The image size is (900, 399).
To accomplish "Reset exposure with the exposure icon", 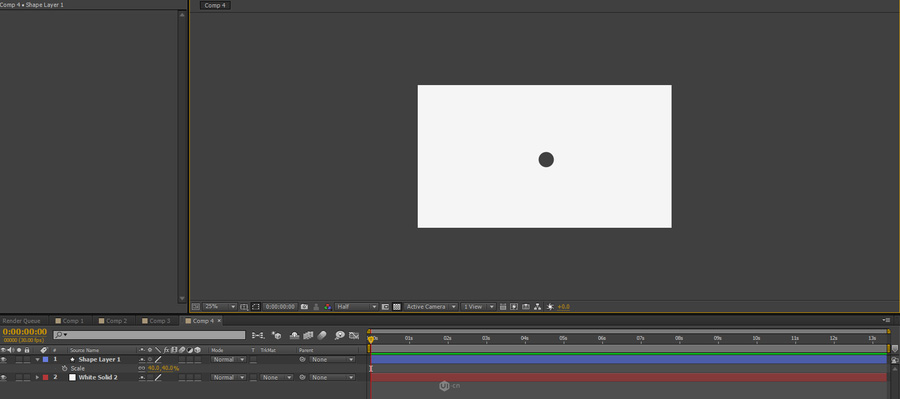I will tap(550, 307).
